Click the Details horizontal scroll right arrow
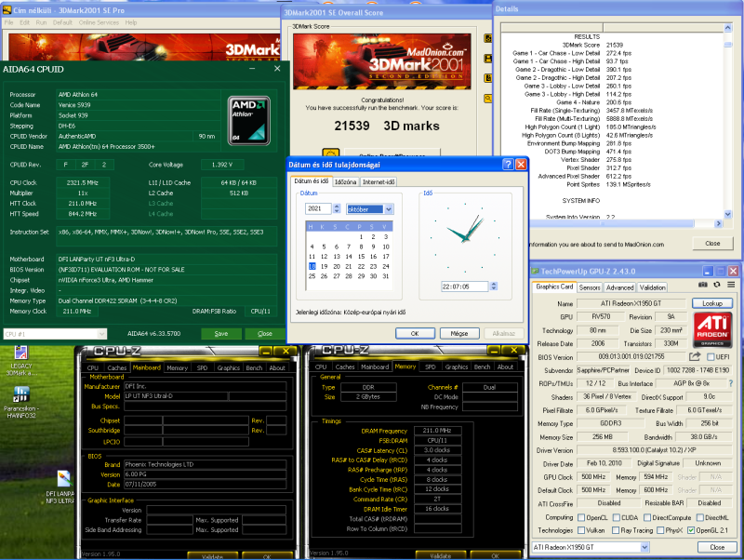744x560 pixels. click(x=718, y=223)
